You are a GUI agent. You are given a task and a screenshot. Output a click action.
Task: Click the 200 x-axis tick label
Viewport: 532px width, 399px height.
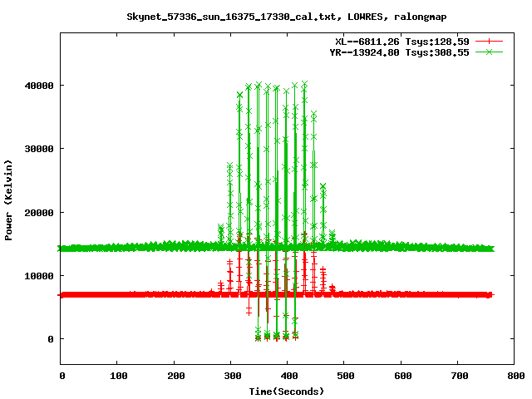click(x=175, y=376)
